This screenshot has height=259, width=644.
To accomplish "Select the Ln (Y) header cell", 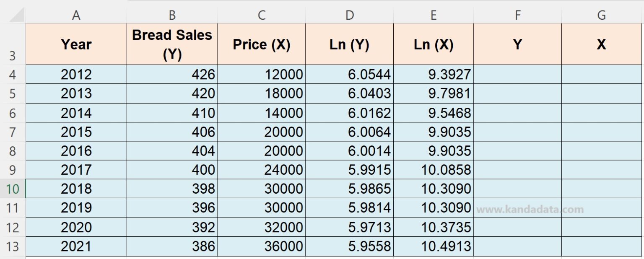I will (349, 44).
